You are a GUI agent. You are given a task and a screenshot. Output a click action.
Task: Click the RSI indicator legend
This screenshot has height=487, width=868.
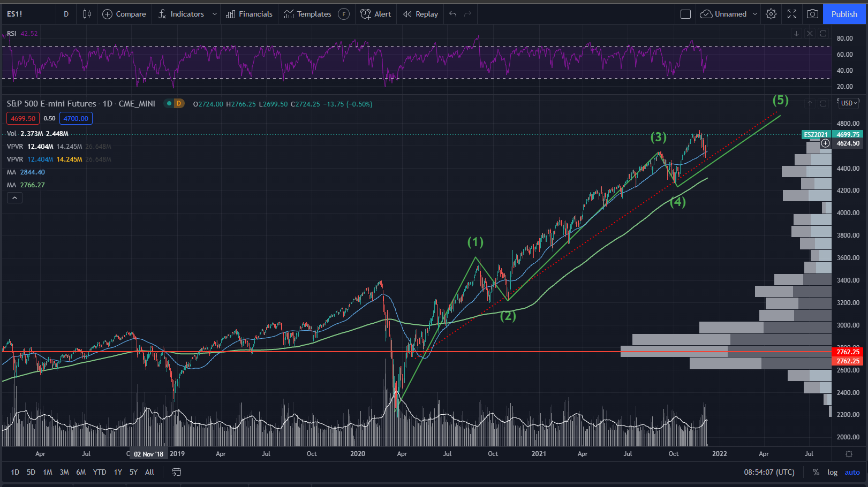(x=11, y=33)
